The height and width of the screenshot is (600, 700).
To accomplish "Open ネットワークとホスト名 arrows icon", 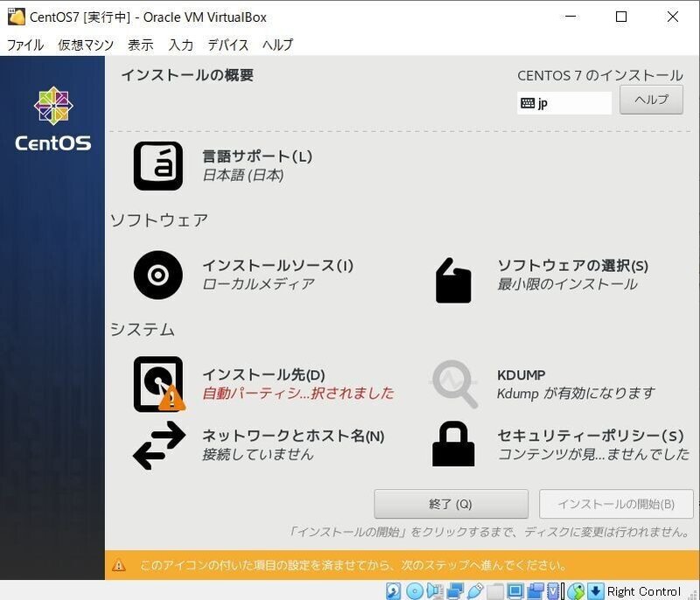I will click(x=159, y=445).
